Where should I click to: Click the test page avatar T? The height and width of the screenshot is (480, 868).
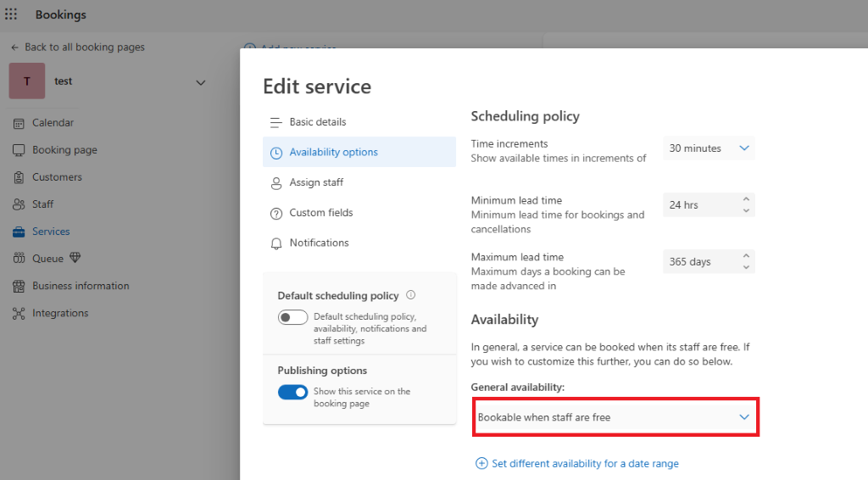26,81
